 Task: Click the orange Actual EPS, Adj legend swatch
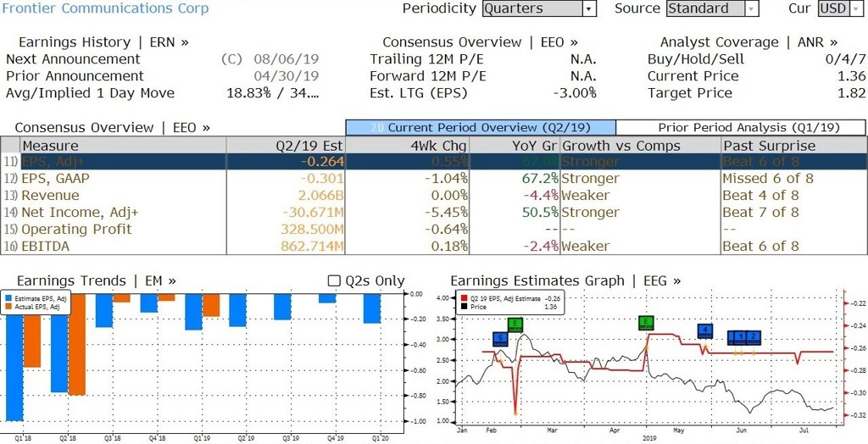(7, 306)
